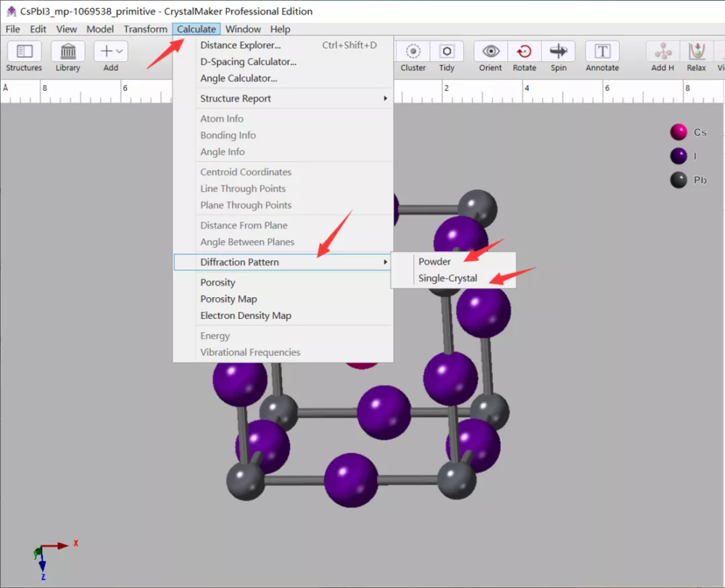
Task: Expand the Structure Report submenu
Action: coord(283,99)
